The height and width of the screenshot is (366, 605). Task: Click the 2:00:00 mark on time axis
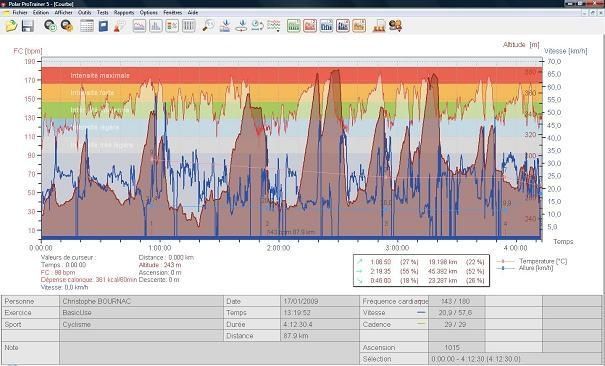click(279, 248)
